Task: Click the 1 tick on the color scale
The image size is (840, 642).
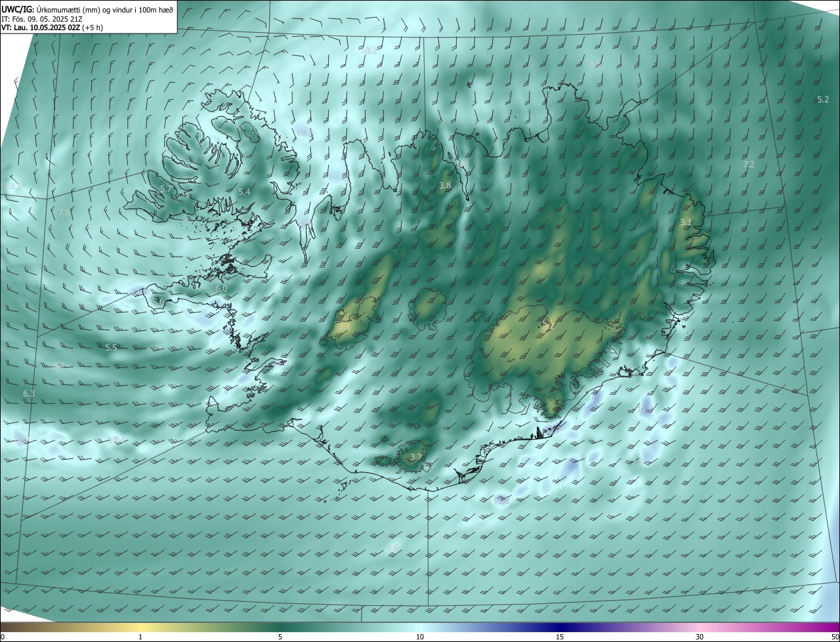Action: [x=140, y=637]
